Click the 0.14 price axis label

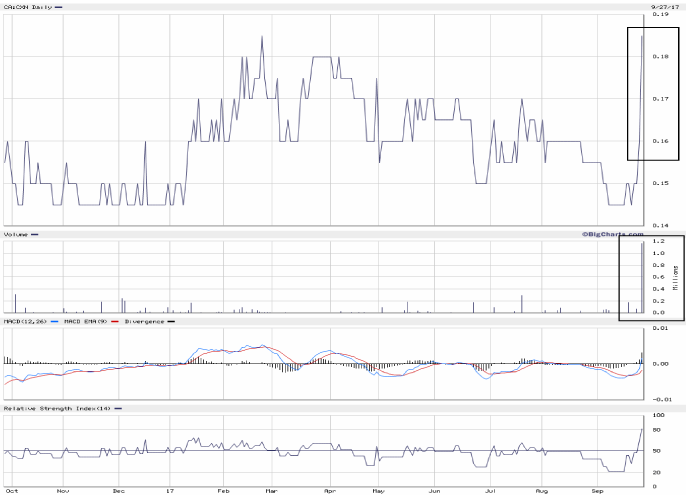(x=661, y=225)
